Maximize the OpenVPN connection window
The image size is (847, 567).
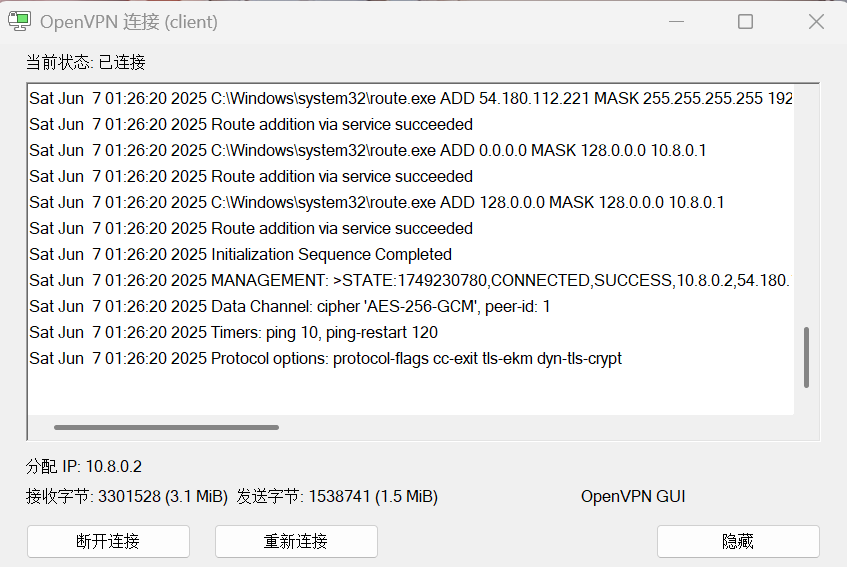pyautogui.click(x=745, y=22)
